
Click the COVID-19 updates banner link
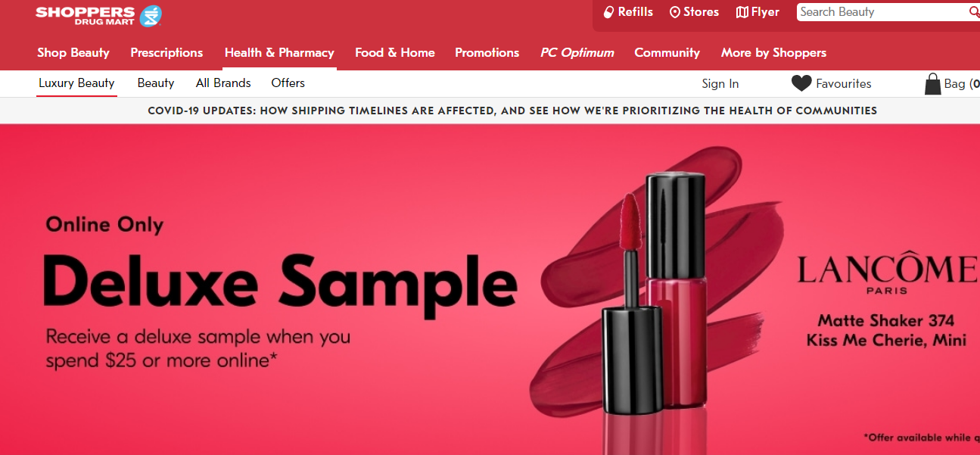(512, 111)
